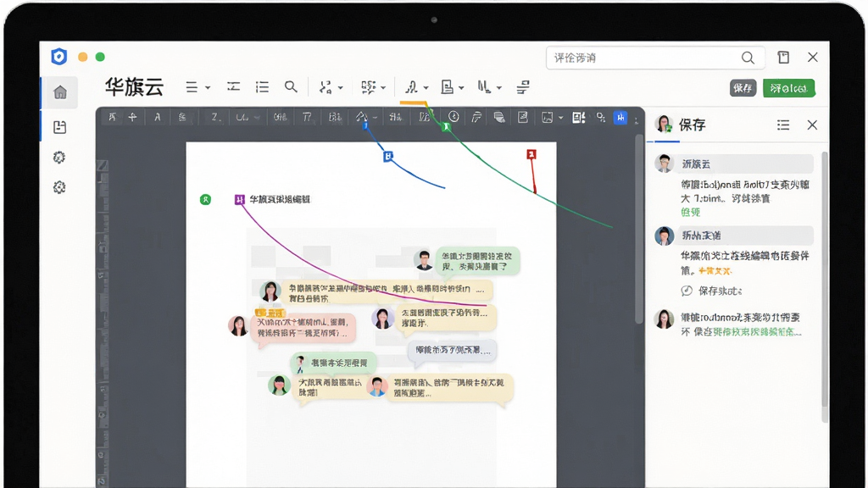Click the pink comment bubble in the document

pyautogui.click(x=303, y=327)
